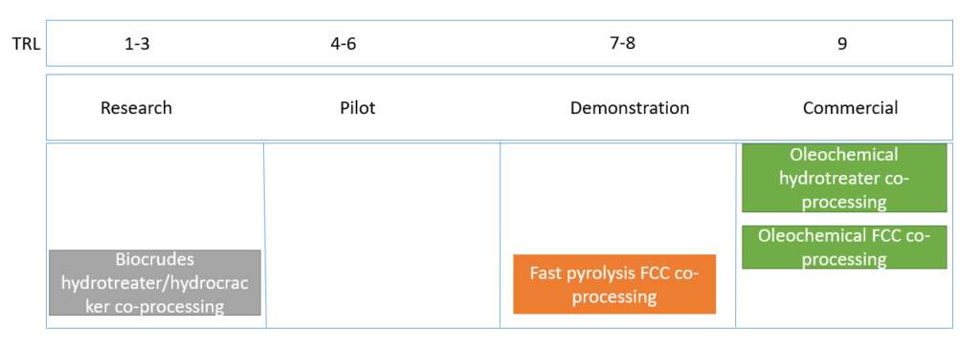
Task: Select the 7-8 TRL range text
Action: 622,44
